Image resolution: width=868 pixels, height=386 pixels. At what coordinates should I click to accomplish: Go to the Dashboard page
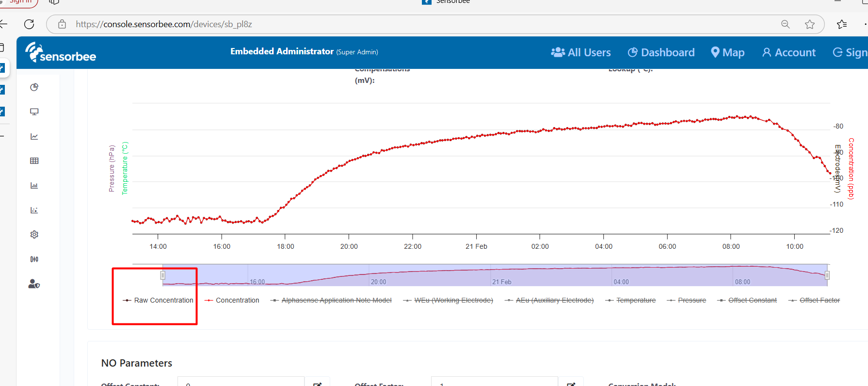click(661, 52)
